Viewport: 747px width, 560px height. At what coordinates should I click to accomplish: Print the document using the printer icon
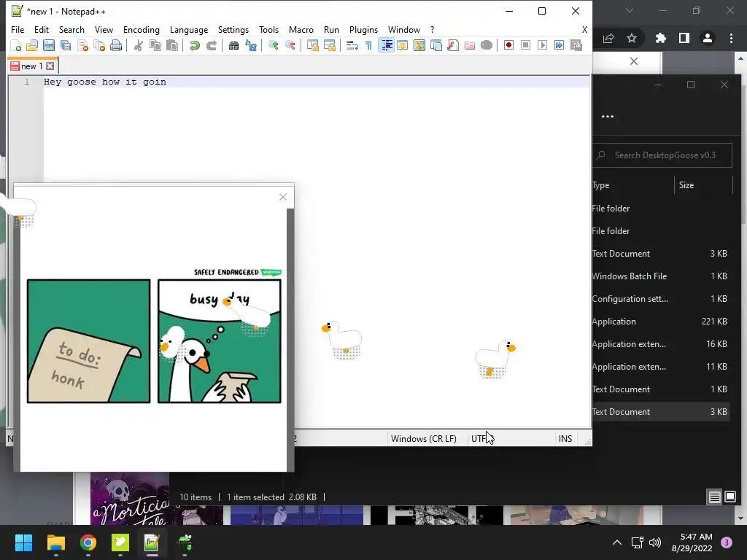116,45
